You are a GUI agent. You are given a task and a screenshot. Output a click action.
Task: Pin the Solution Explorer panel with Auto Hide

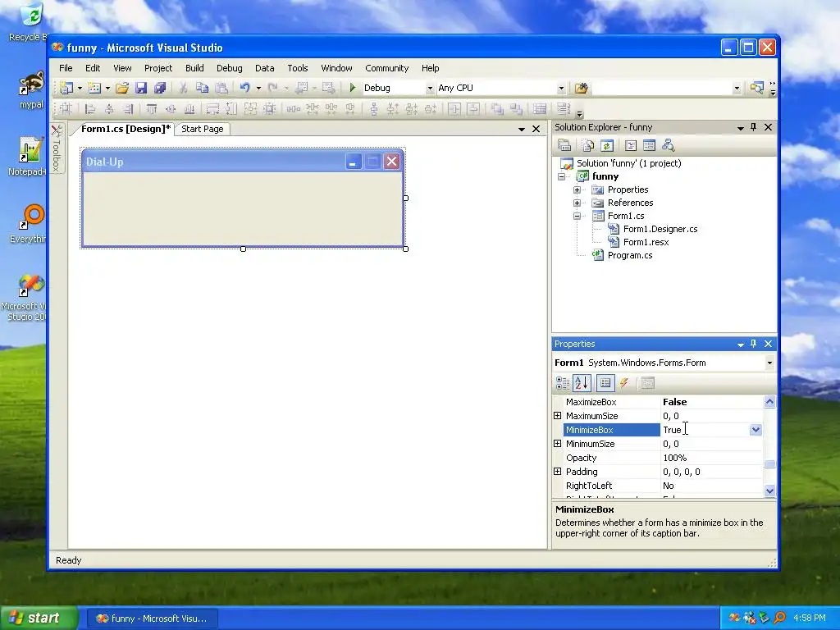click(x=754, y=127)
